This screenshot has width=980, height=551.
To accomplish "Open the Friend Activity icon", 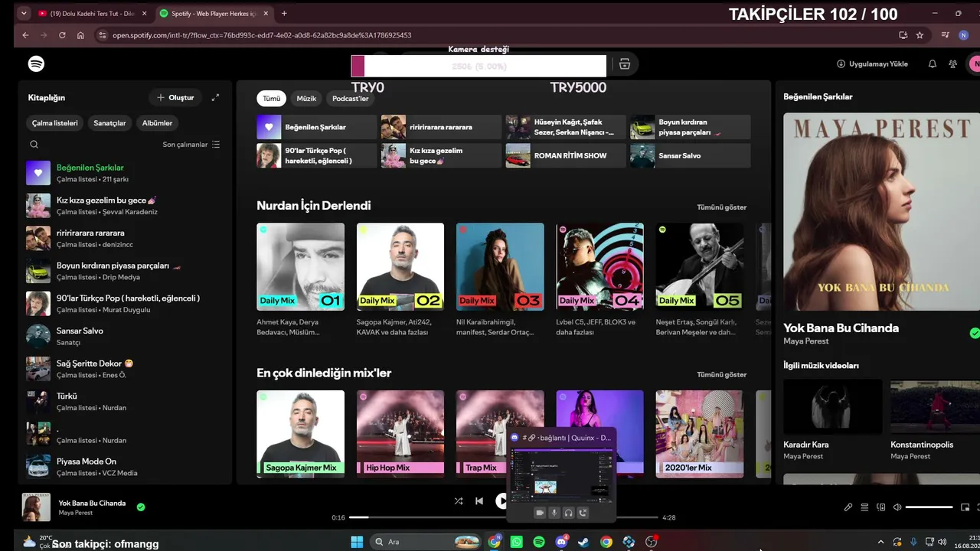I will [952, 64].
